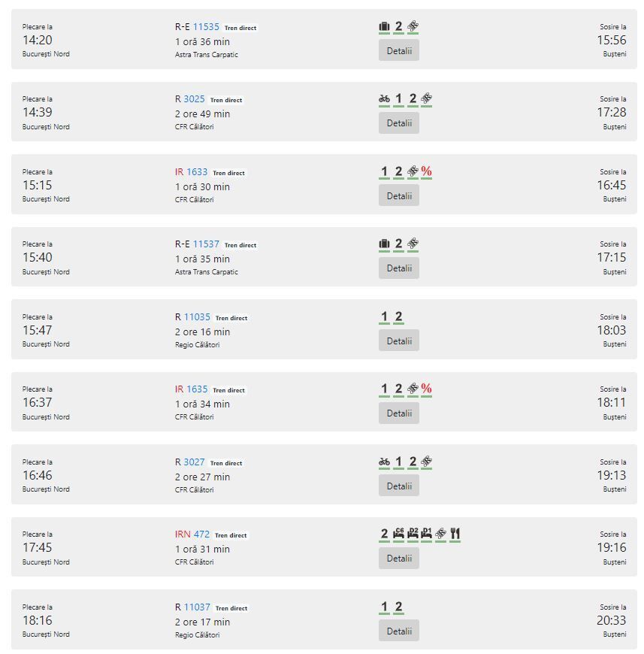Open train number 11535 link

tap(206, 27)
